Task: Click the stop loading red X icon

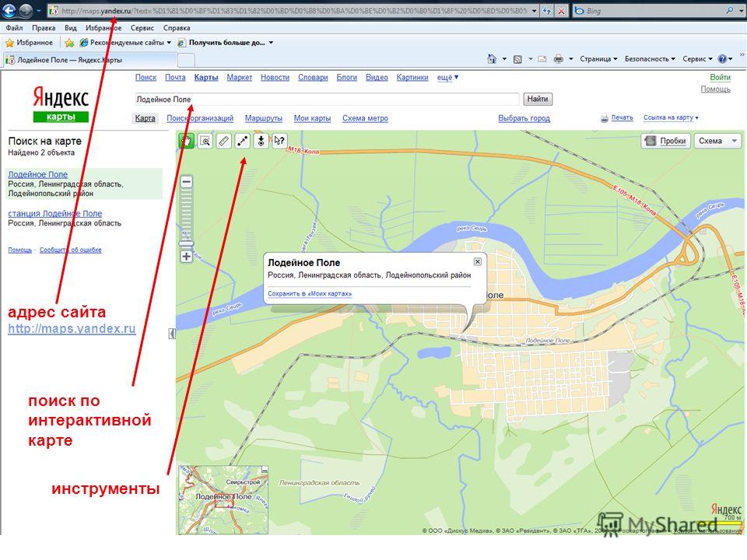Action: [x=561, y=10]
